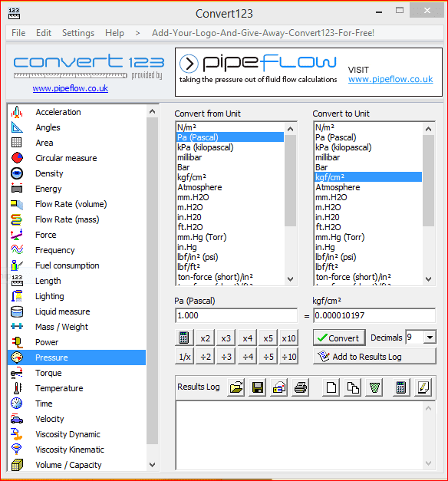This screenshot has width=448, height=481.
Task: Select Mass / Weight category
Action: (77, 327)
